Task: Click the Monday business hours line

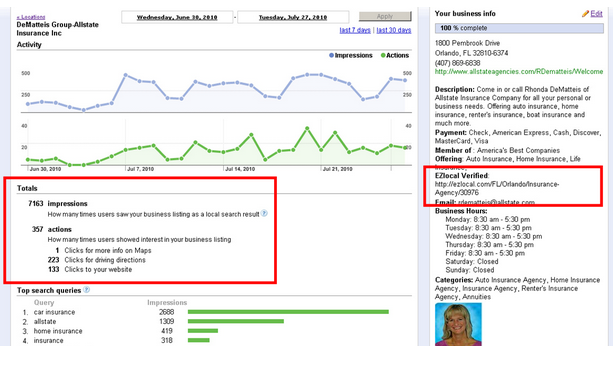Action: point(488,219)
